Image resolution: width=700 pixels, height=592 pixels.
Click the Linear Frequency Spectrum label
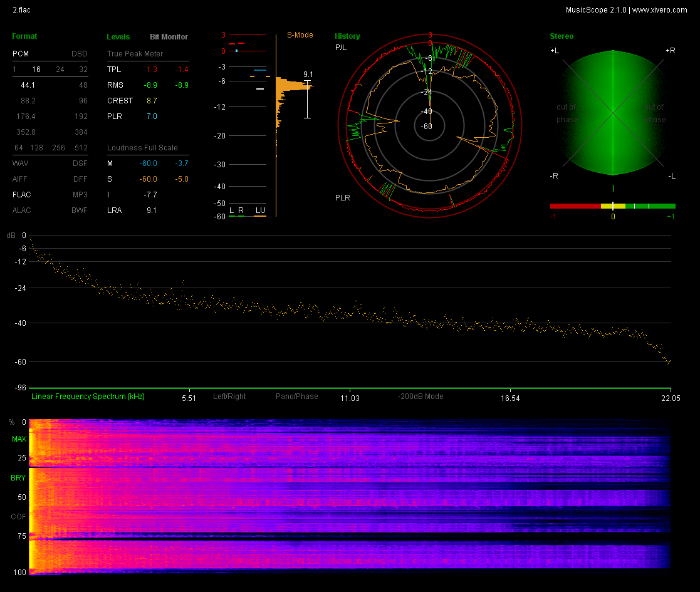pyautogui.click(x=88, y=397)
